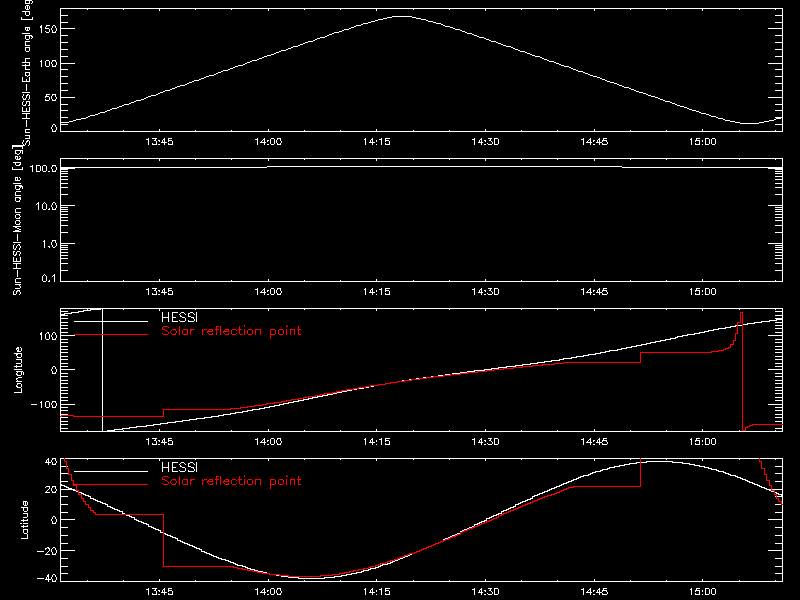Click the Sun-HESSI-Moon angle axis title
The height and width of the screenshot is (600, 800).
click(17, 220)
